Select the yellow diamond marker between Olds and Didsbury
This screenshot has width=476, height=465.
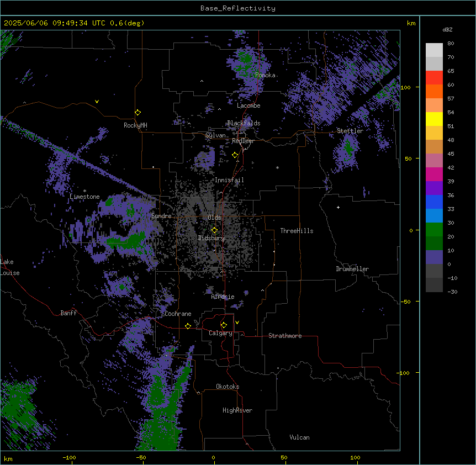coord(214,230)
